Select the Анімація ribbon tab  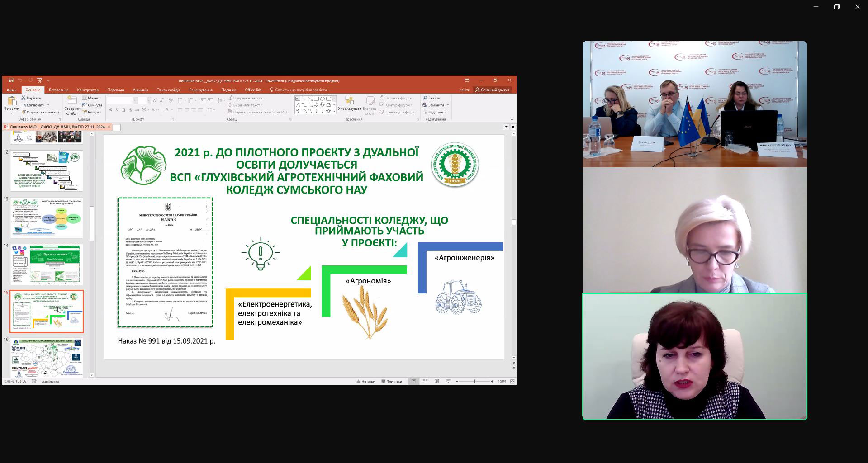click(140, 90)
